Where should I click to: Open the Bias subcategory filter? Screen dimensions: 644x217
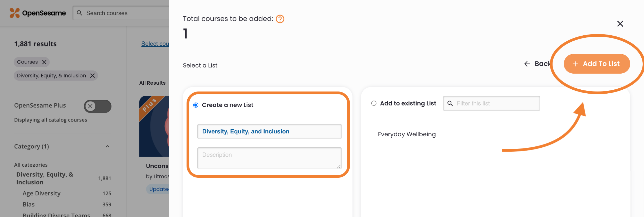[x=28, y=204]
